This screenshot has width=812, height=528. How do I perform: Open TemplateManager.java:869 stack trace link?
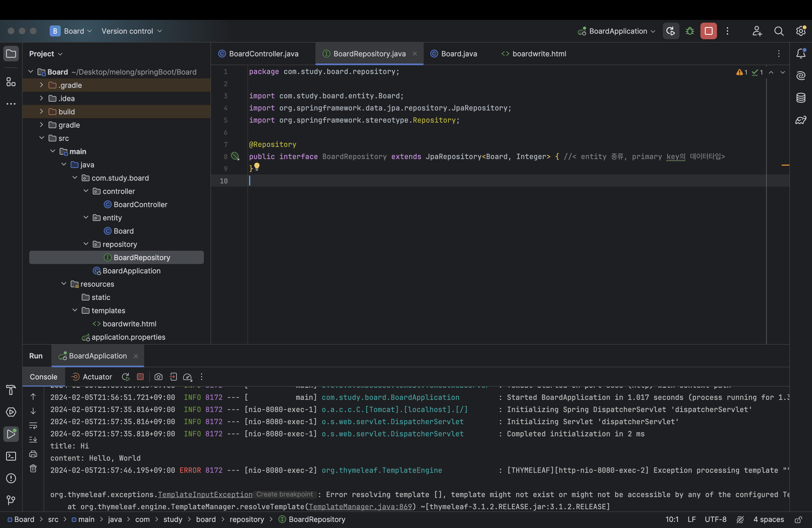pyautogui.click(x=360, y=506)
